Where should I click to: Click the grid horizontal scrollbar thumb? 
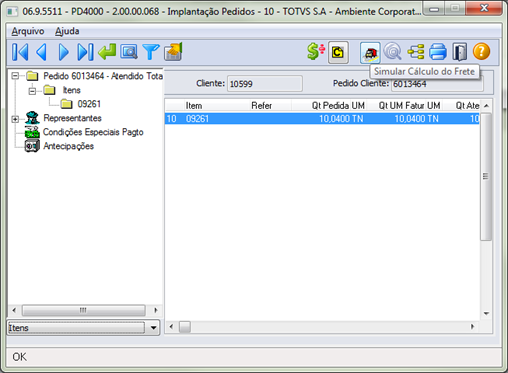185,327
